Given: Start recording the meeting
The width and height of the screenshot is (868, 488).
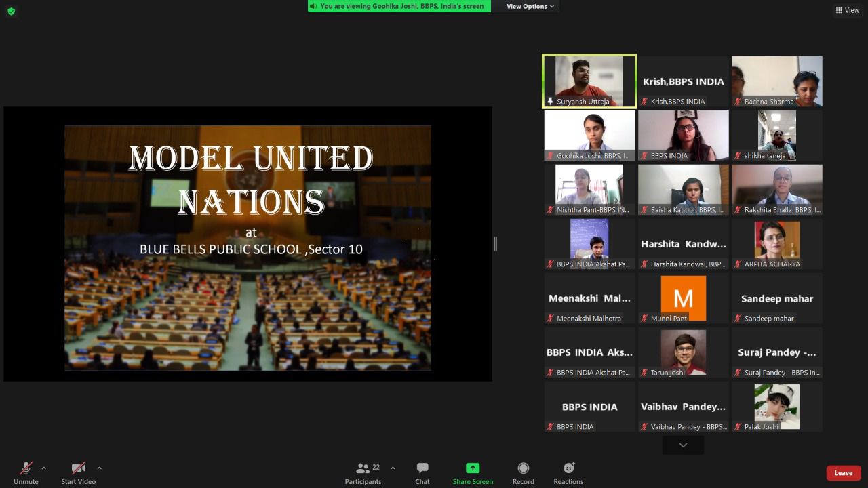Looking at the screenshot, I should point(523,472).
